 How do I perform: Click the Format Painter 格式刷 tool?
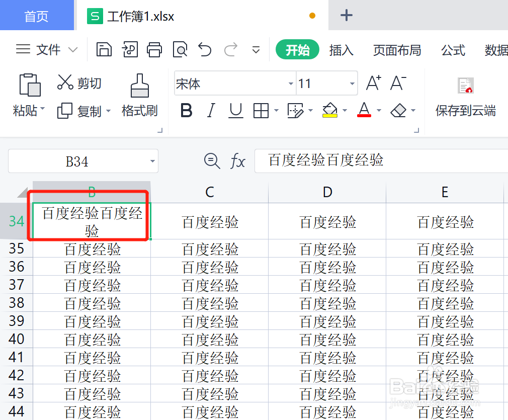[139, 96]
